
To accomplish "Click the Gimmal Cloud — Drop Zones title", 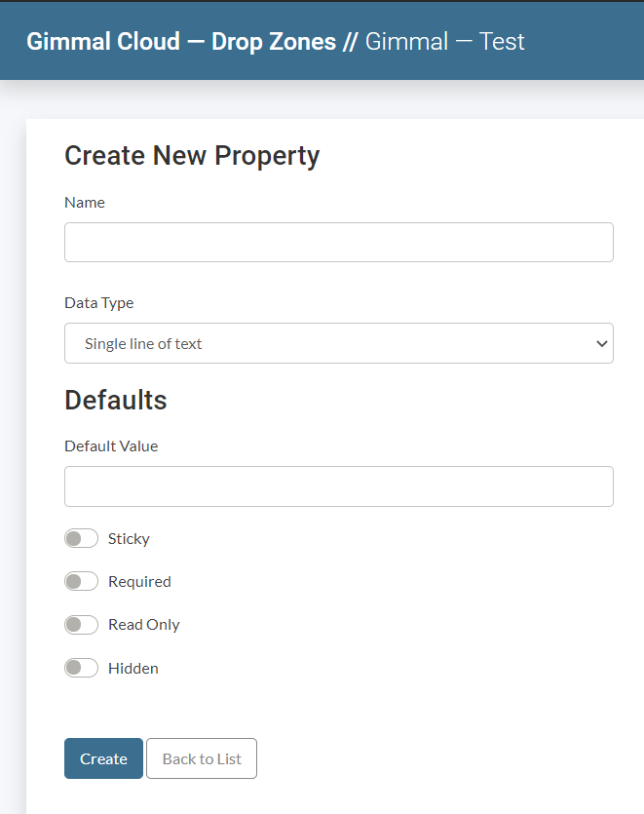I will click(181, 42).
